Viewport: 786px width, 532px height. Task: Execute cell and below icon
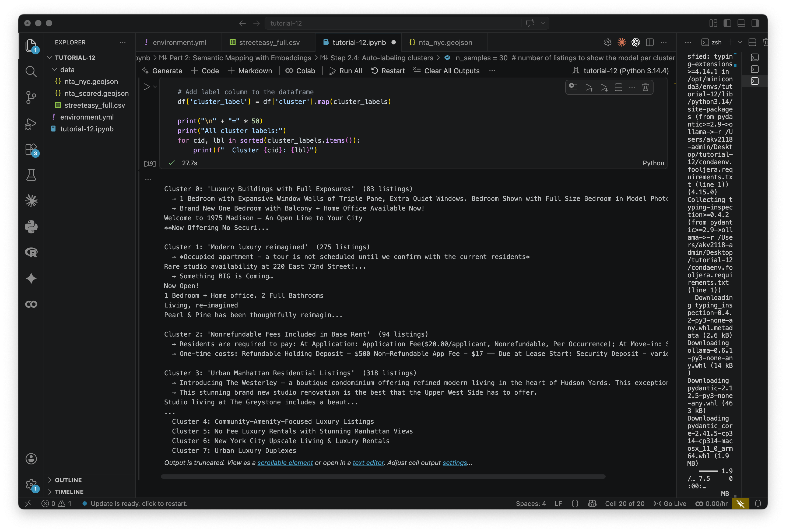(604, 87)
